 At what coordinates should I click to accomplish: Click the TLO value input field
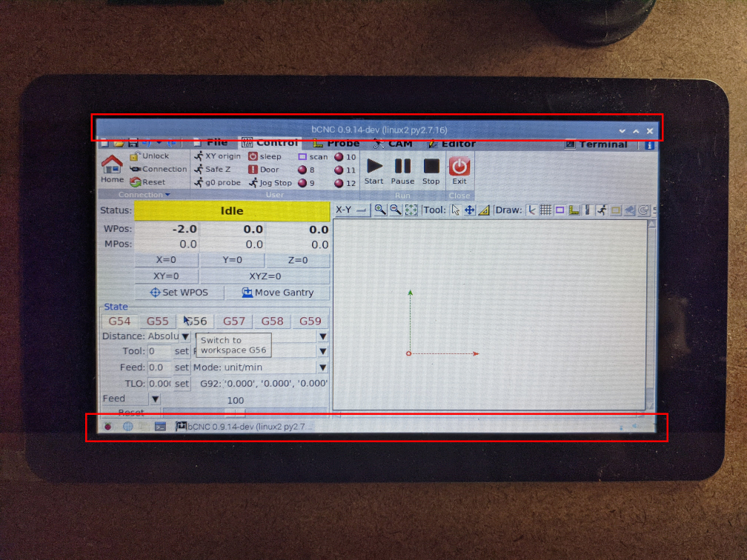[159, 384]
